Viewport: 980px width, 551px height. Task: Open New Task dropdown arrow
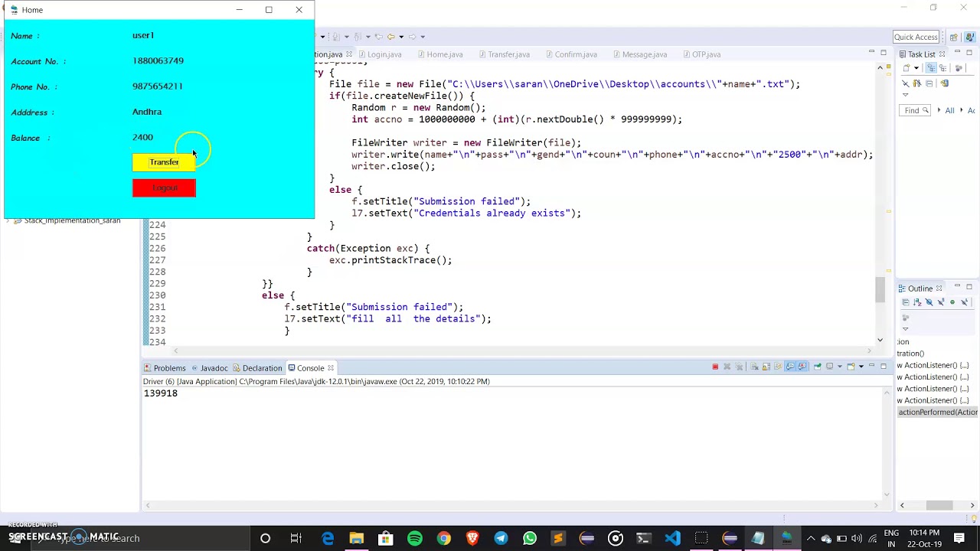(x=916, y=68)
